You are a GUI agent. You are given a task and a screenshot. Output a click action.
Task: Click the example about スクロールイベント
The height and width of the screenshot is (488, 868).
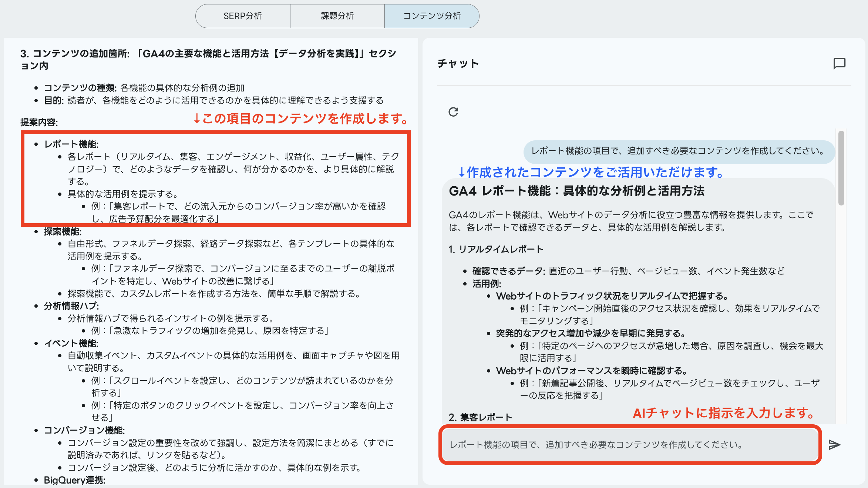[242, 387]
